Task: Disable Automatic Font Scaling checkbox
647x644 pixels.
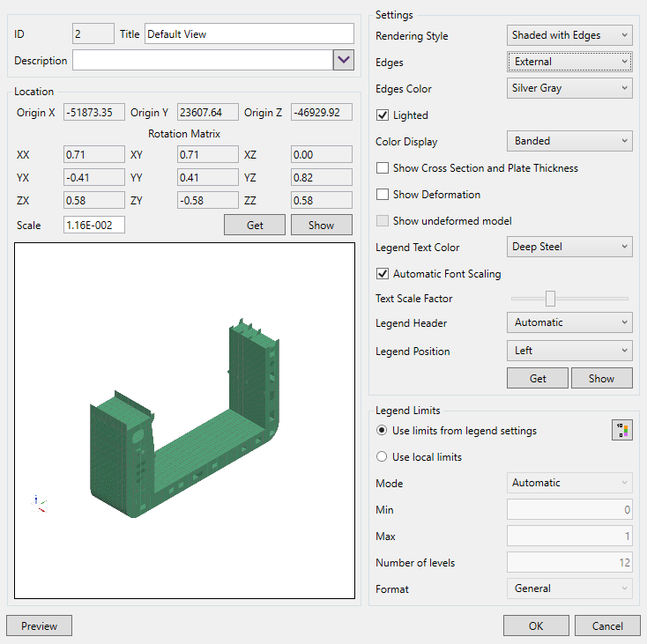Action: pos(383,273)
